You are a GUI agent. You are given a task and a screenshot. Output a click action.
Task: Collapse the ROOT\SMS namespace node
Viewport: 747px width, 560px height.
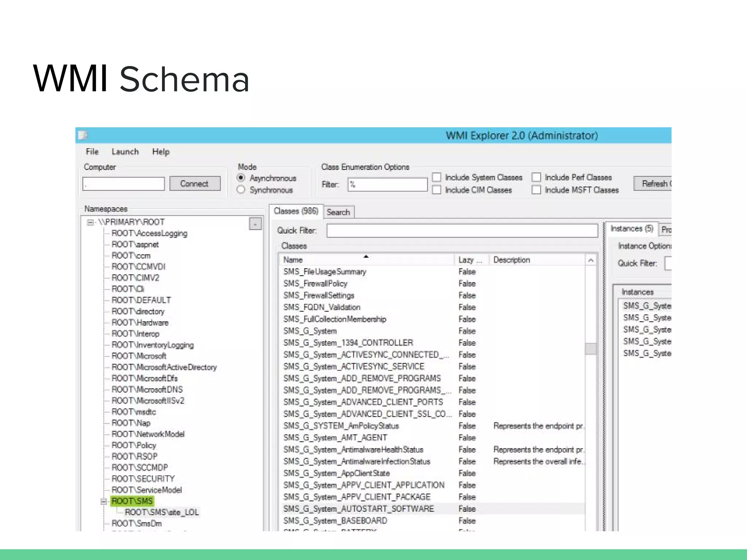[x=104, y=501]
